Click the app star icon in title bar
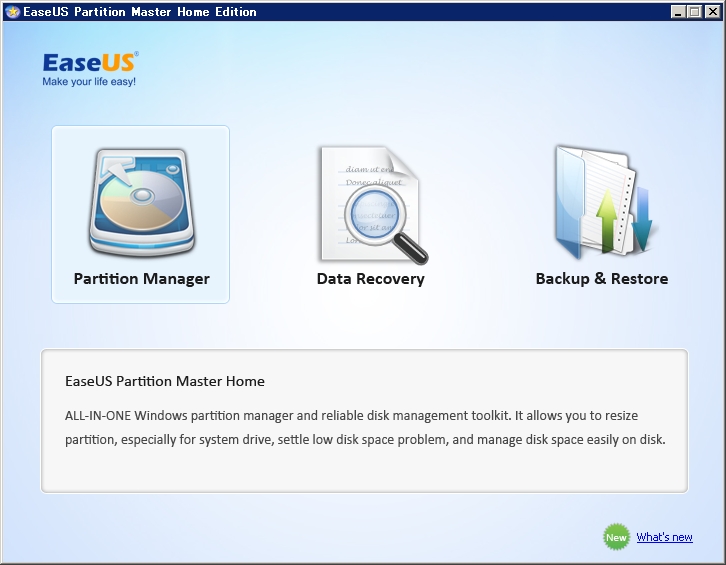726x565 pixels. pyautogui.click(x=13, y=12)
